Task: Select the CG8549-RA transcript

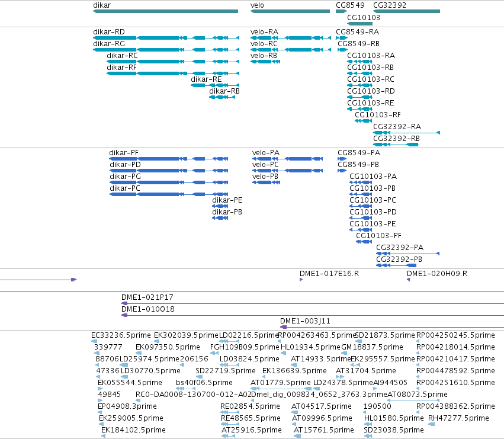Action: click(x=342, y=38)
